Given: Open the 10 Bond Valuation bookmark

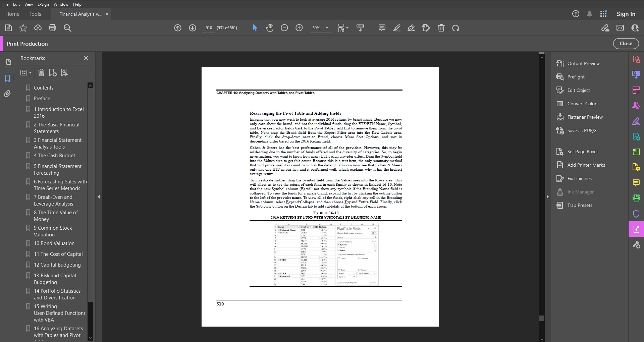Looking at the screenshot, I should pyautogui.click(x=54, y=243).
